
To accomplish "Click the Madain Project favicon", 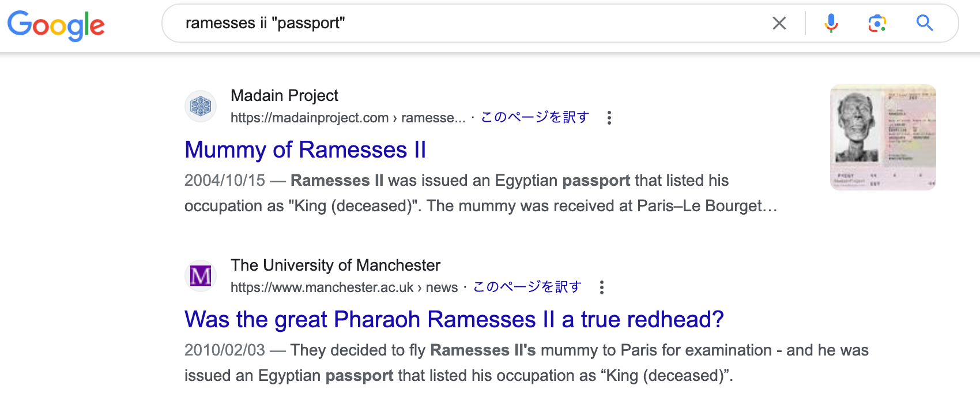I will click(x=201, y=106).
